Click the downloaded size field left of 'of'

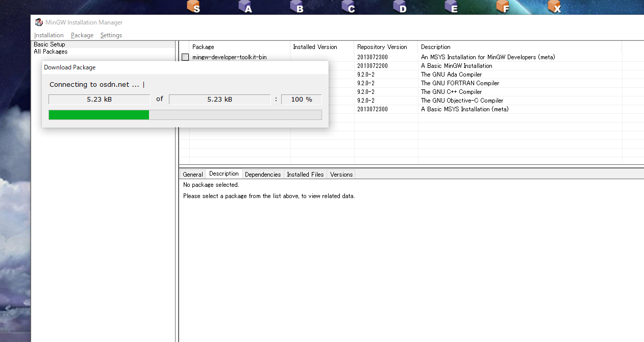100,100
